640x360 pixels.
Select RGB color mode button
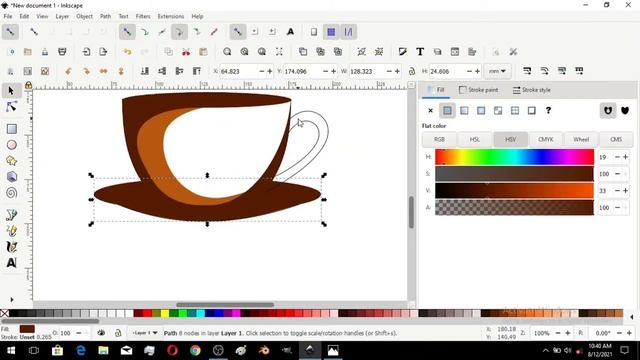pyautogui.click(x=439, y=140)
